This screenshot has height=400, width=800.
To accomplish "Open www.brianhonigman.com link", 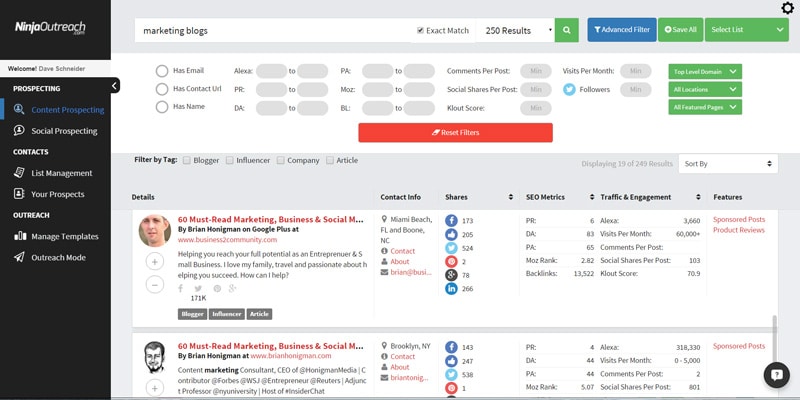I will click(x=291, y=356).
